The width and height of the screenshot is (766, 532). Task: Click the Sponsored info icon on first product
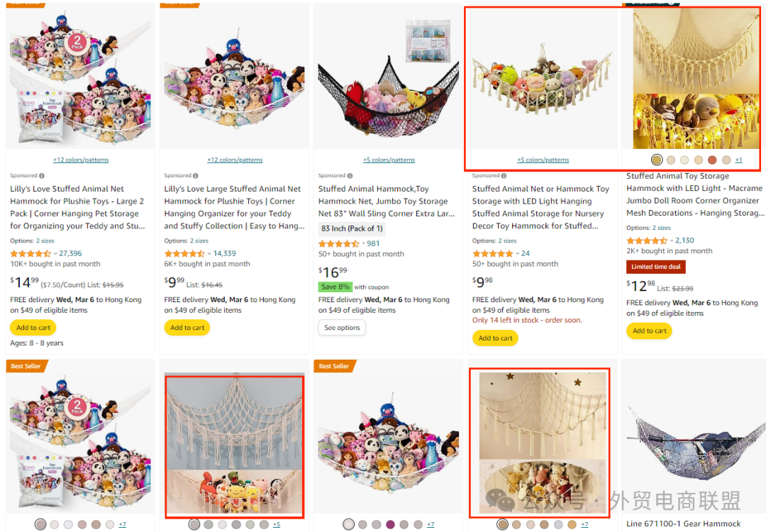point(42,176)
